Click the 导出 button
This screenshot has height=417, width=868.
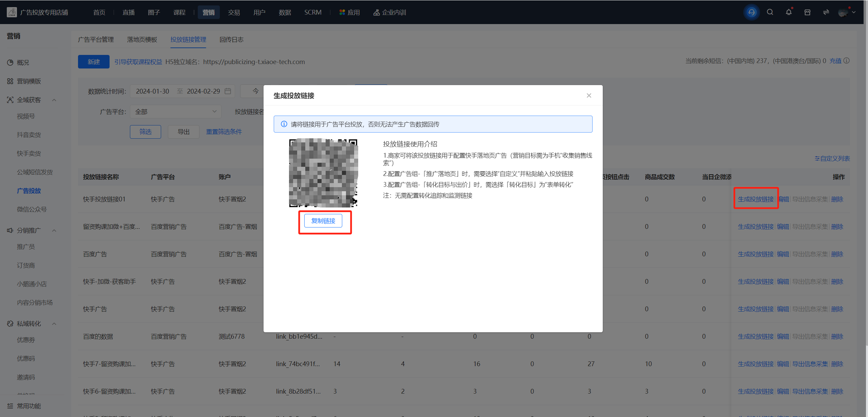184,132
